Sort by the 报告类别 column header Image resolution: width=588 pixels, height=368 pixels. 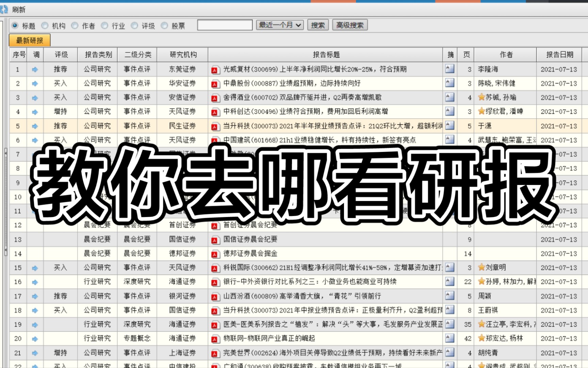tap(98, 55)
